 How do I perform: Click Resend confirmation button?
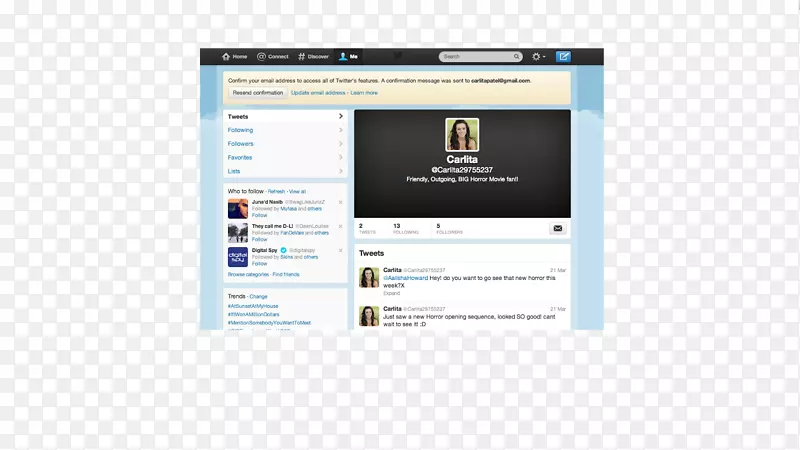pyautogui.click(x=258, y=93)
